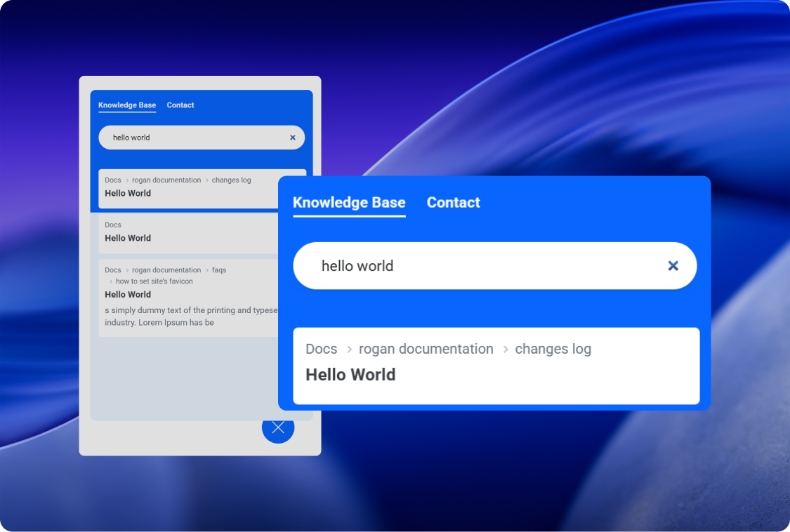This screenshot has height=532, width=790.
Task: Open the Hello World result with only a Docs breadcrumb
Action: (x=128, y=238)
